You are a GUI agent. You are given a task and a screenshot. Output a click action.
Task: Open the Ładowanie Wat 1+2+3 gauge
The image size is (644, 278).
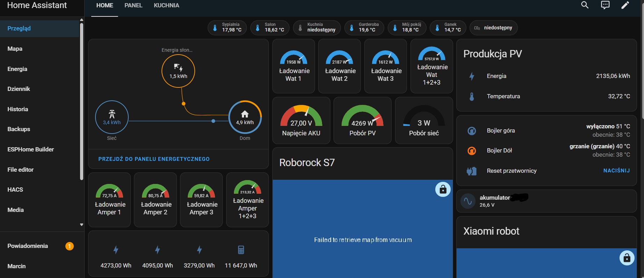click(x=432, y=66)
